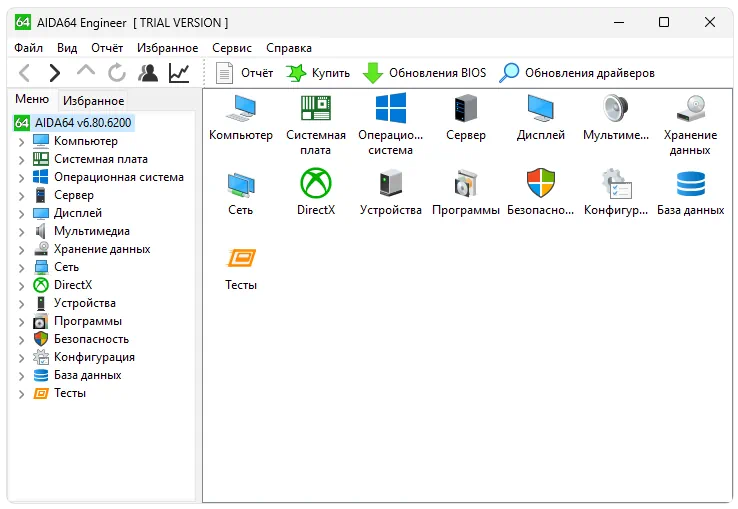The width and height of the screenshot is (738, 509).
Task: Select Тесты in the tree
Action: 70,393
